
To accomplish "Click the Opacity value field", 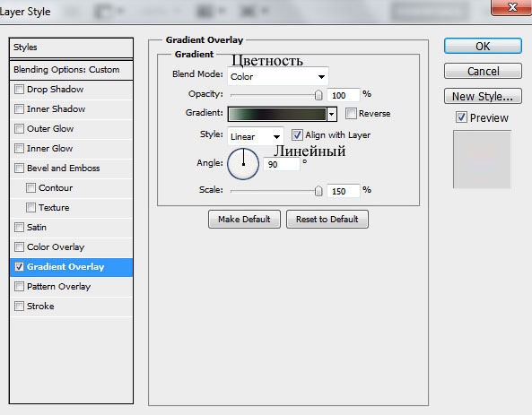I will point(343,95).
